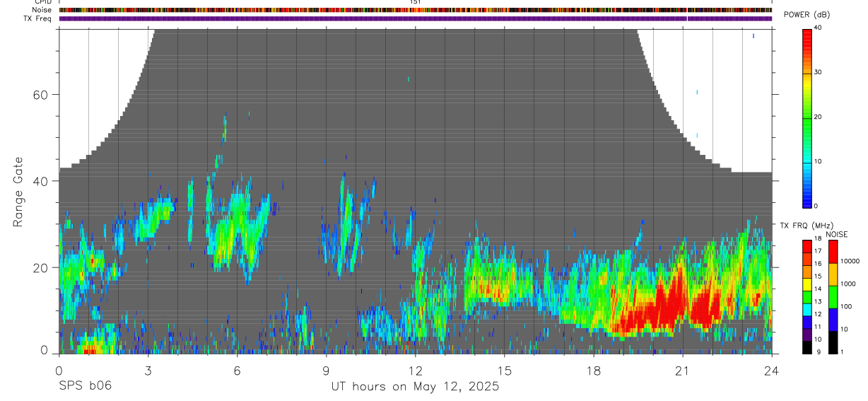Click the '6' tick on the UT hours axis
Viewport: 868px width, 401px height.
click(237, 369)
